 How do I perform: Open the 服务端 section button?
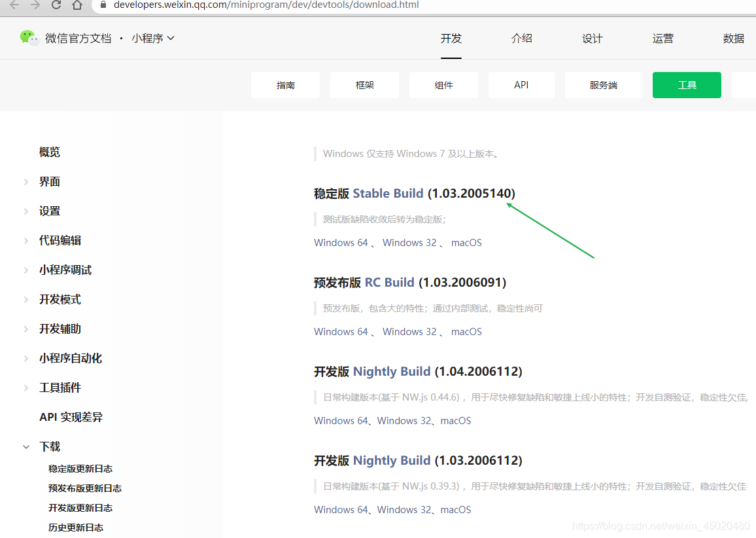[x=603, y=85]
